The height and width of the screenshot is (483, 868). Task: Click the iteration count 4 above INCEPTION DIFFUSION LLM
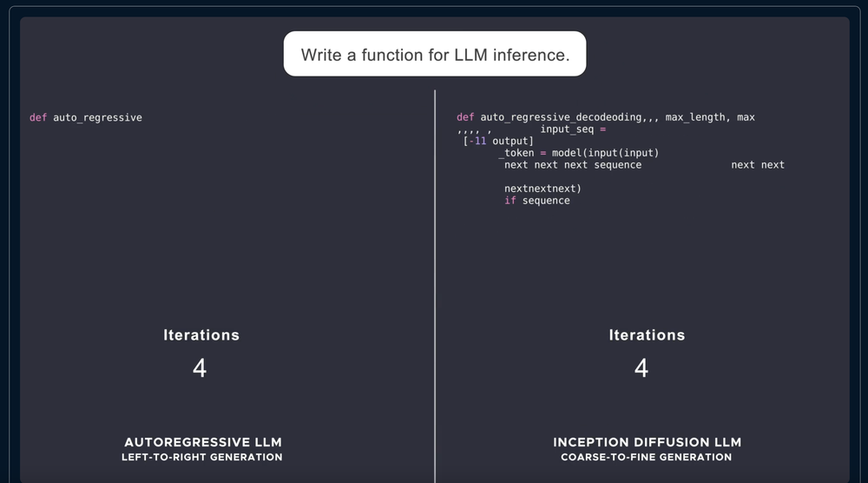(641, 367)
